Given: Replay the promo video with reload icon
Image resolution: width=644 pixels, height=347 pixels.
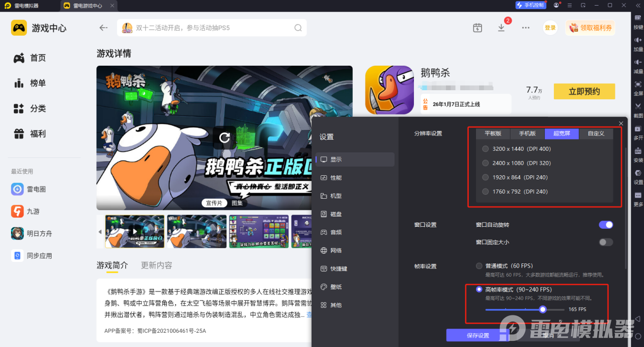Looking at the screenshot, I should tap(225, 138).
